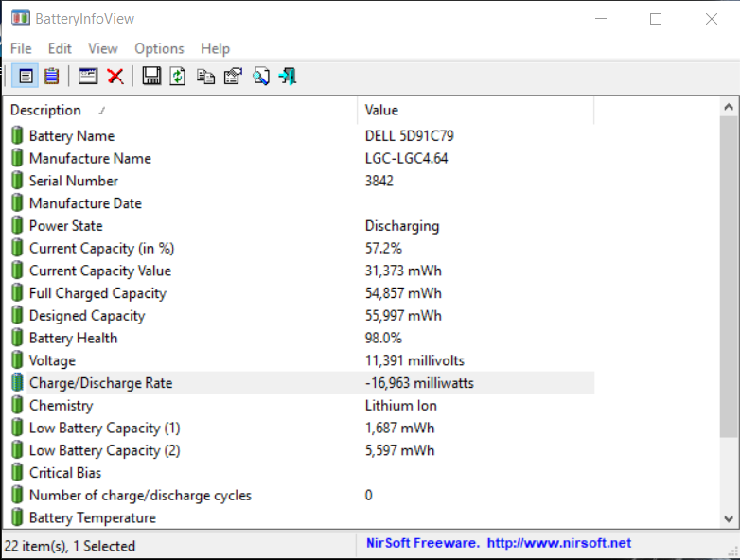This screenshot has height=560, width=740.
Task: Click battery icon beside Battery Health
Action: point(17,338)
